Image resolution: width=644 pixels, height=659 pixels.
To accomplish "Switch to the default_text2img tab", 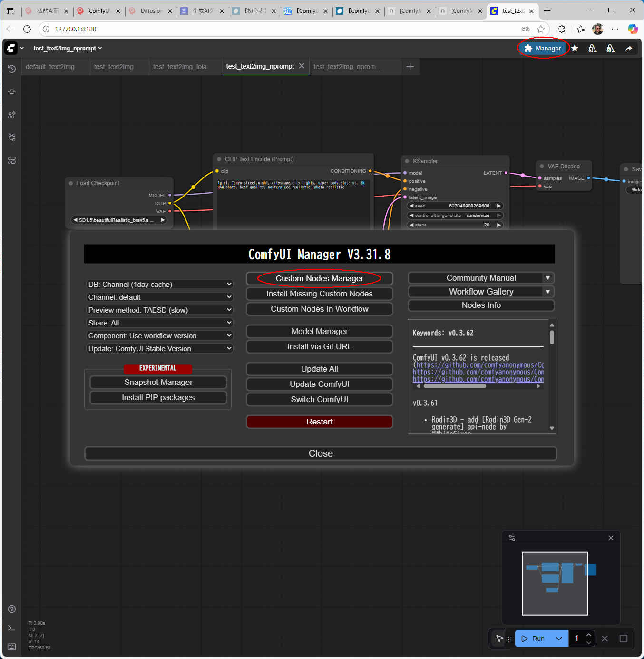I will click(x=50, y=67).
